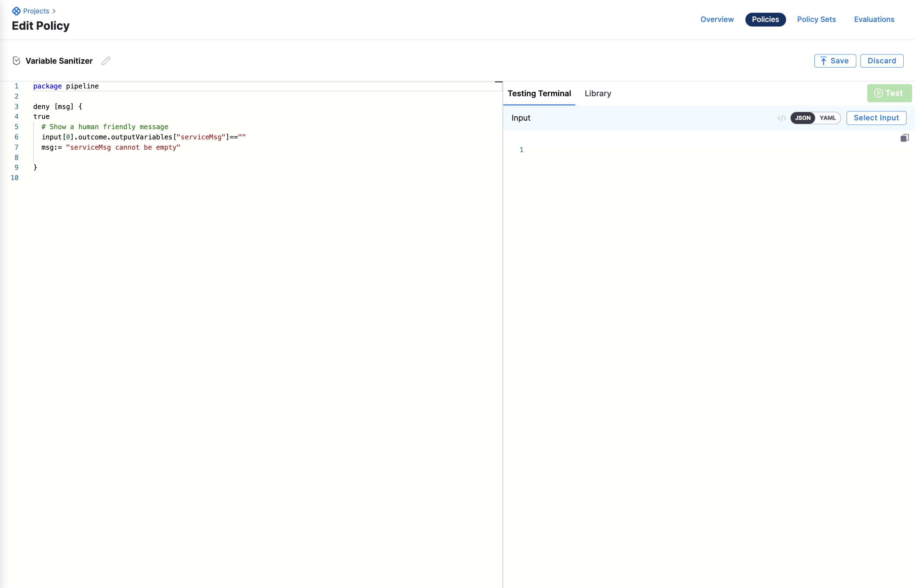Image resolution: width=915 pixels, height=588 pixels.
Task: Click on code line 7 msg assignment
Action: point(111,148)
